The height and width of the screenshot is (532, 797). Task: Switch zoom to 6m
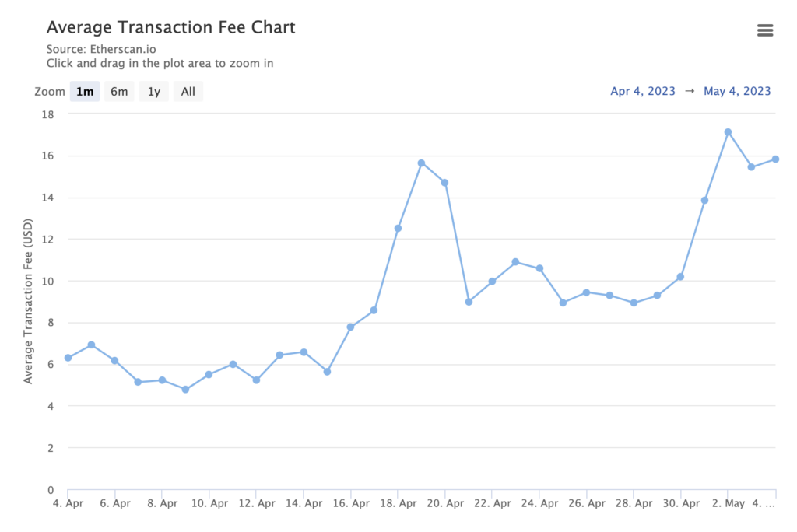click(119, 92)
